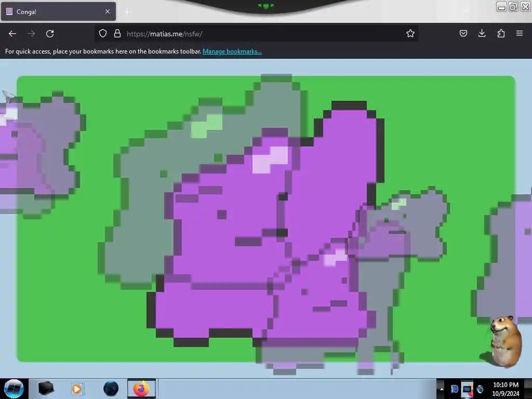Open the Windows Start orb
Image resolution: width=532 pixels, height=399 pixels.
coord(14,389)
